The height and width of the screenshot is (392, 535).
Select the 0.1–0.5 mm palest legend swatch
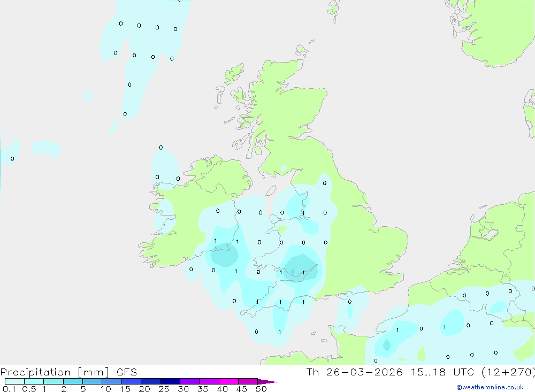click(14, 381)
